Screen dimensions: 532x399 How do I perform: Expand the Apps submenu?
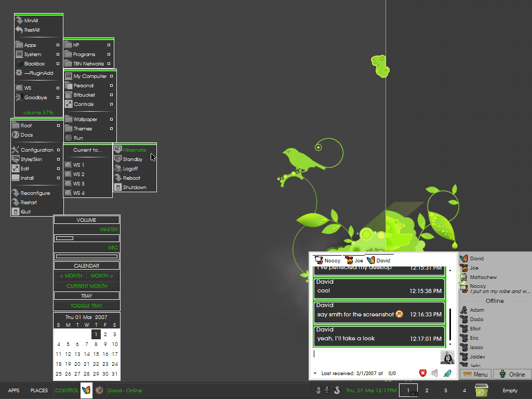[x=58, y=45]
